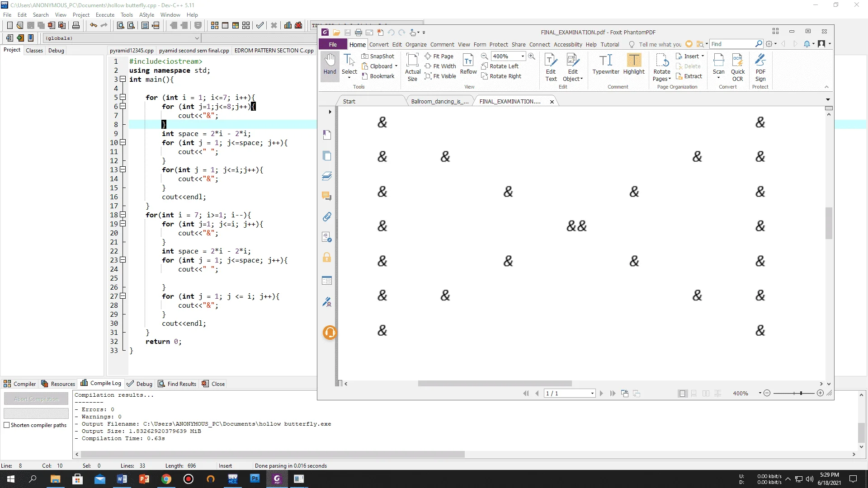Click Fit Width in the View group
This screenshot has height=488, width=868.
click(x=440, y=66)
